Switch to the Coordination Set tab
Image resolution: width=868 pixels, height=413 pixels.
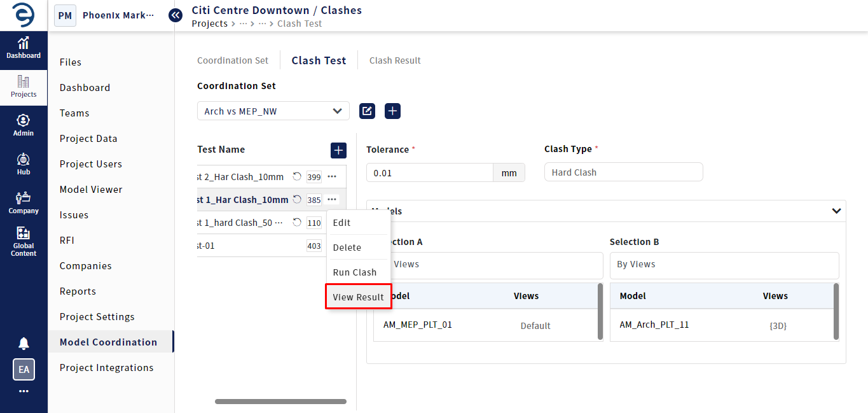click(233, 60)
